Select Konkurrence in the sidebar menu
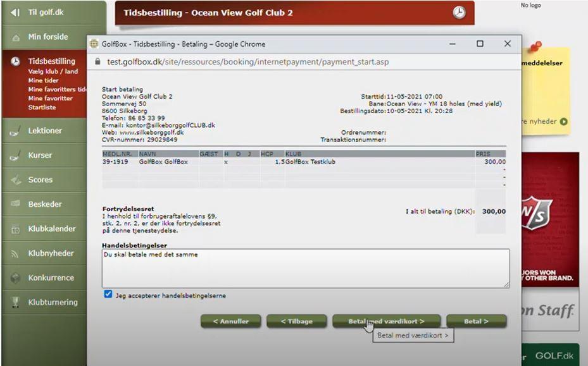588x366 pixels. click(x=51, y=278)
